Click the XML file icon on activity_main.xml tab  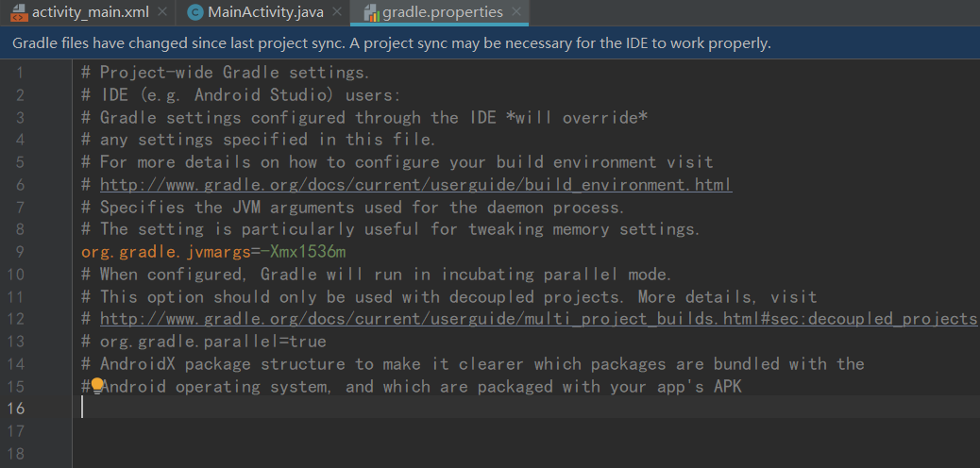click(x=20, y=12)
